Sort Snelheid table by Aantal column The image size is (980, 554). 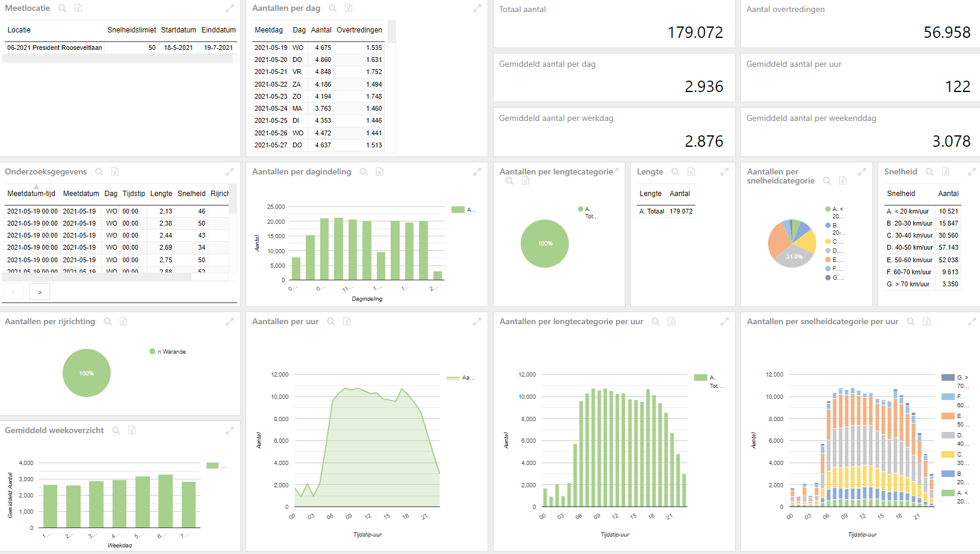click(948, 194)
